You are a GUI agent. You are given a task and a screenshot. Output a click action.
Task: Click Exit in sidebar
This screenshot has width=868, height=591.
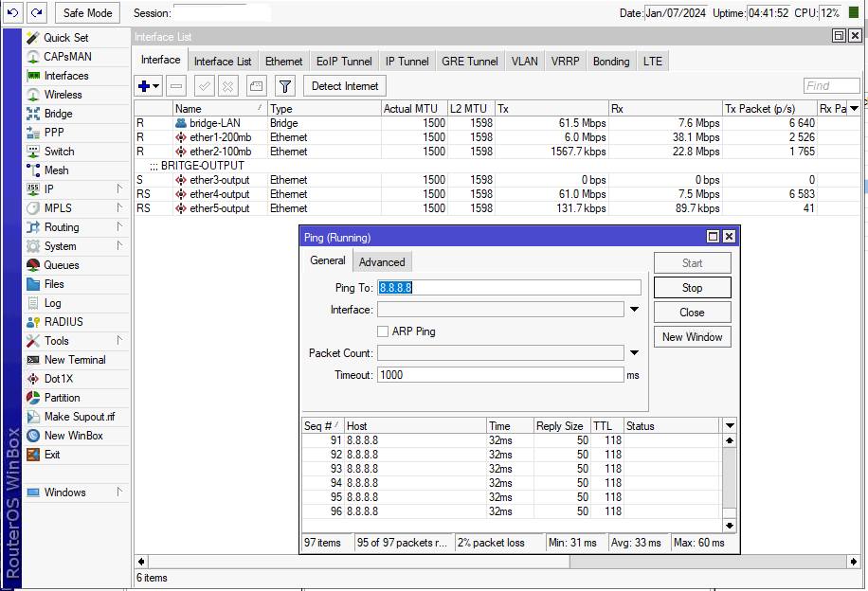pos(52,455)
